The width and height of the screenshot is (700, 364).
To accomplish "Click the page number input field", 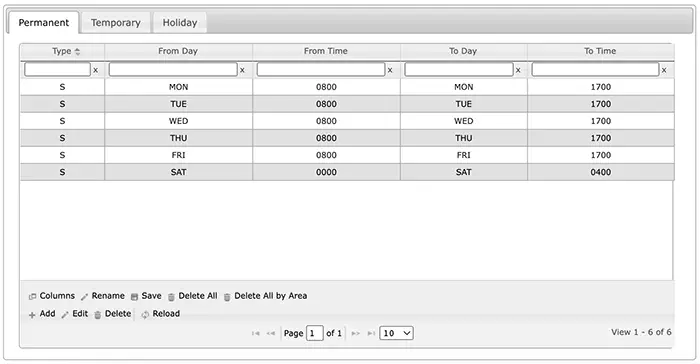I will pyautogui.click(x=315, y=333).
